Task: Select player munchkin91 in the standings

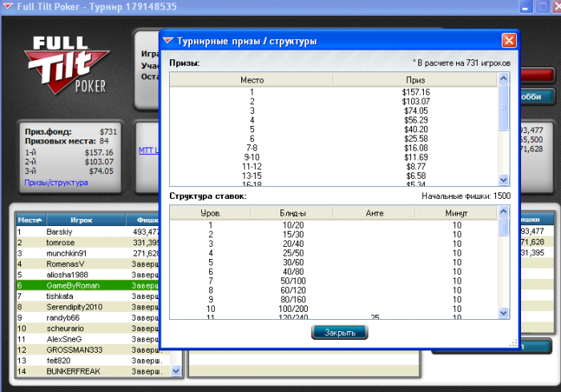Action: coord(87,253)
